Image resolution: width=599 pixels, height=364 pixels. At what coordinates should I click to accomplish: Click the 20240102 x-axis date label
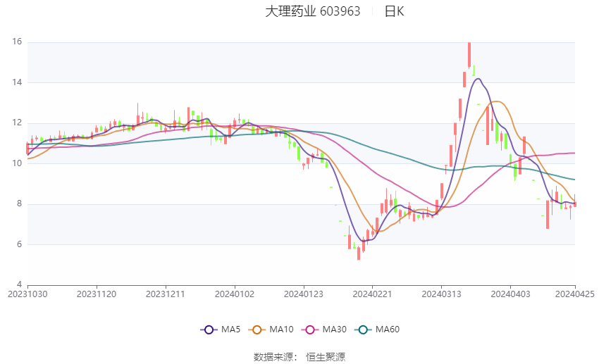(235, 294)
